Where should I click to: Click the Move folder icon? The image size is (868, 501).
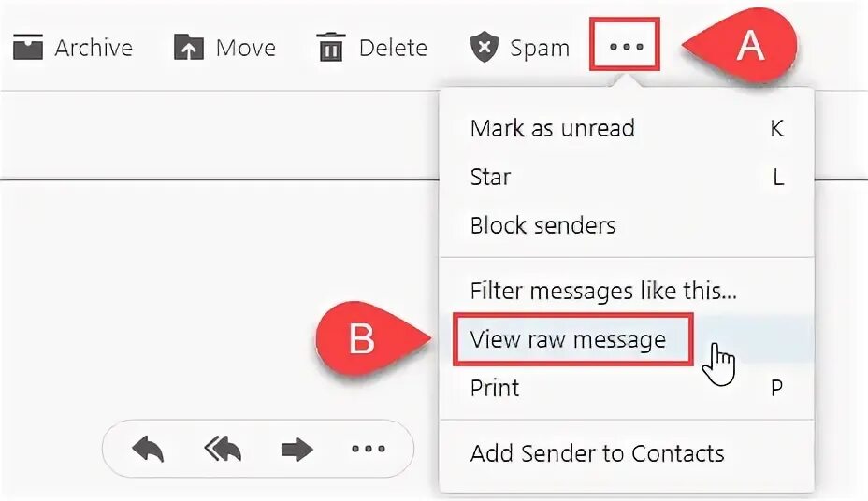click(x=189, y=47)
